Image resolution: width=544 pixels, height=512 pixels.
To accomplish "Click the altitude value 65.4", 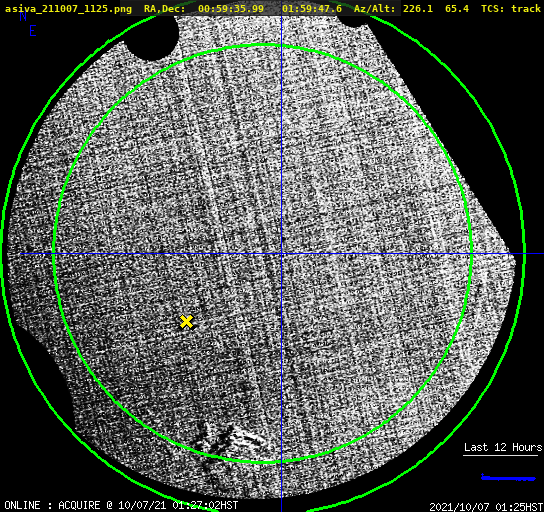I will pyautogui.click(x=457, y=8).
